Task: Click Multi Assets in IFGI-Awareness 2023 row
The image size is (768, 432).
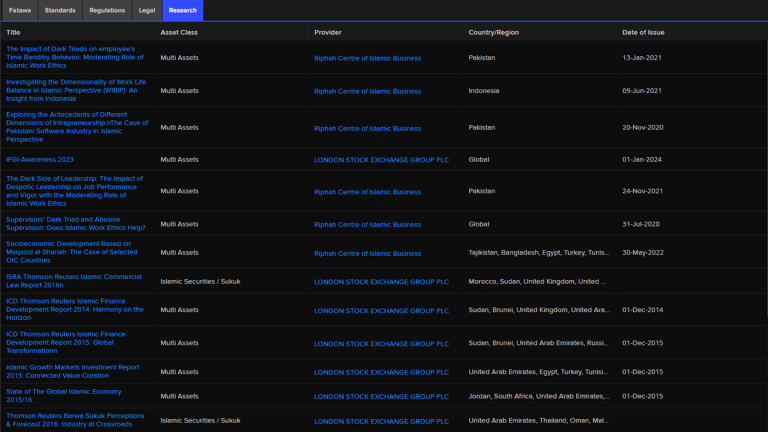Action: coord(179,160)
